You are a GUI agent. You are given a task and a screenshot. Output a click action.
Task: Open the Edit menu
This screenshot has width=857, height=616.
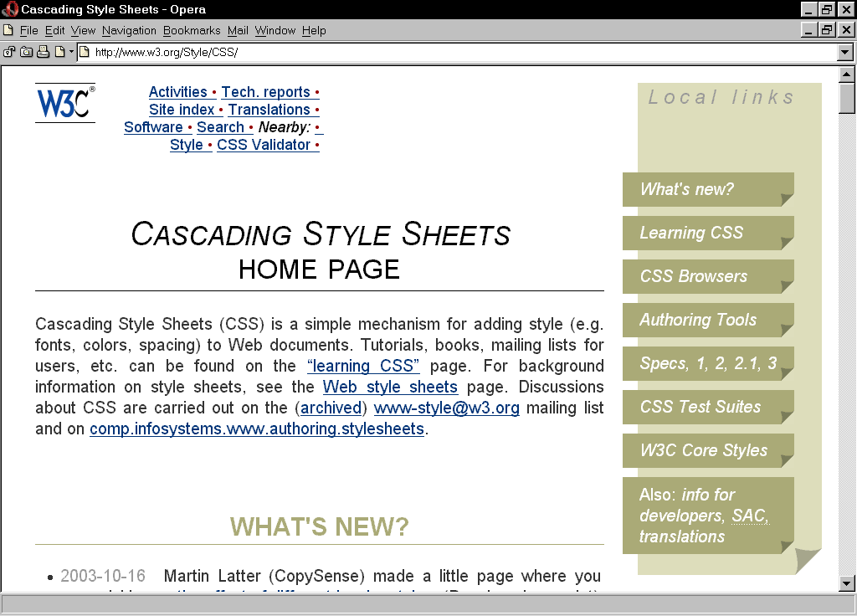click(x=54, y=31)
